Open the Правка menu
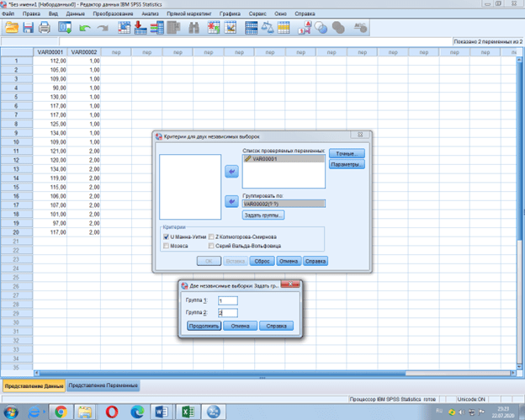Viewport: 525px width, 420px height. [31, 13]
